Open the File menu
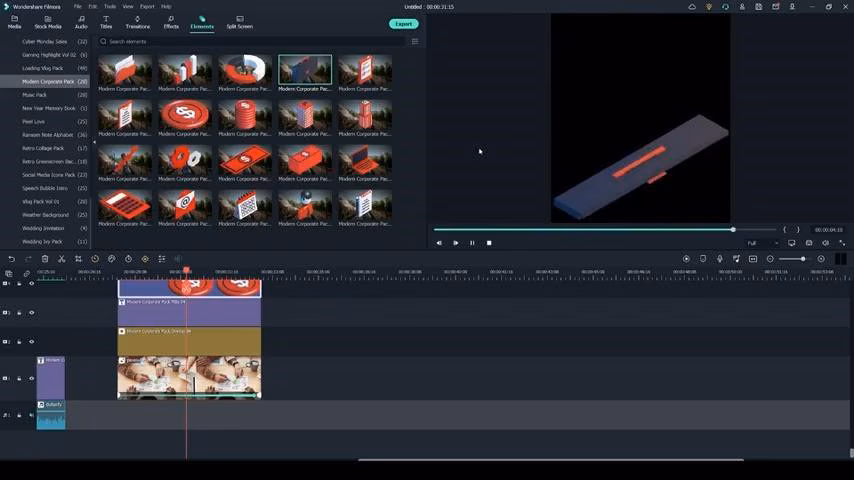The width and height of the screenshot is (854, 480). tap(77, 7)
